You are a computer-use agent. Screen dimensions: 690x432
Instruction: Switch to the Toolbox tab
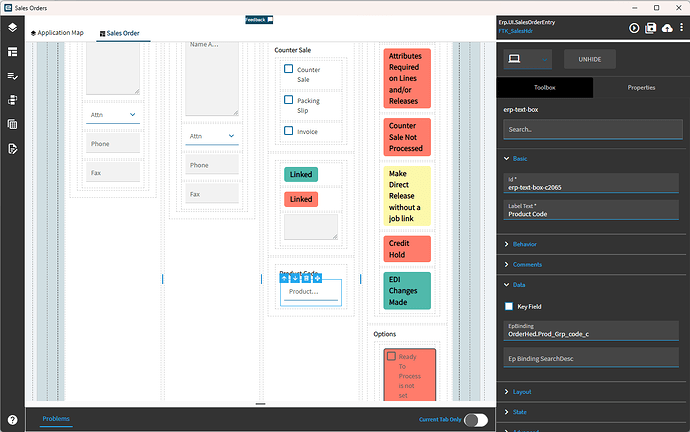click(x=545, y=88)
